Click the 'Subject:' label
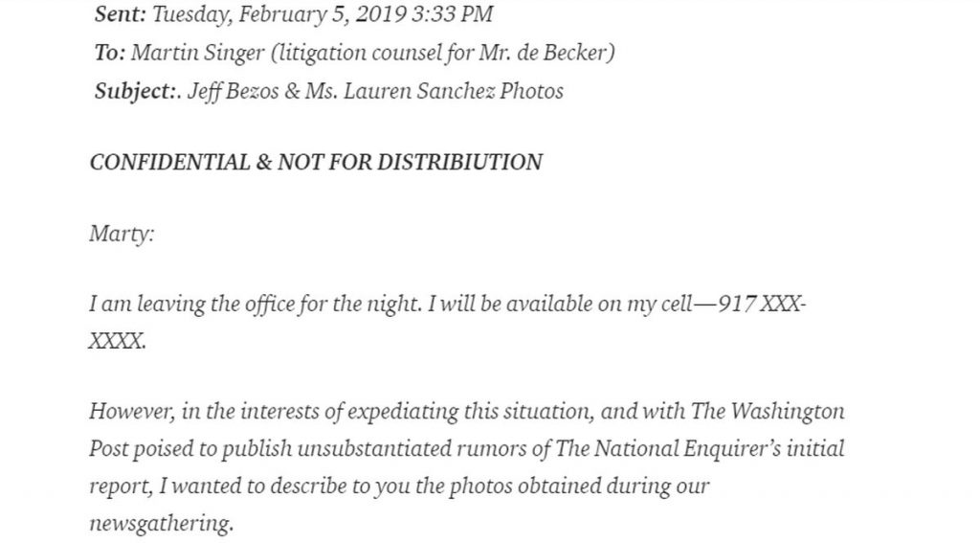Image resolution: width=980 pixels, height=543 pixels. click(x=136, y=91)
